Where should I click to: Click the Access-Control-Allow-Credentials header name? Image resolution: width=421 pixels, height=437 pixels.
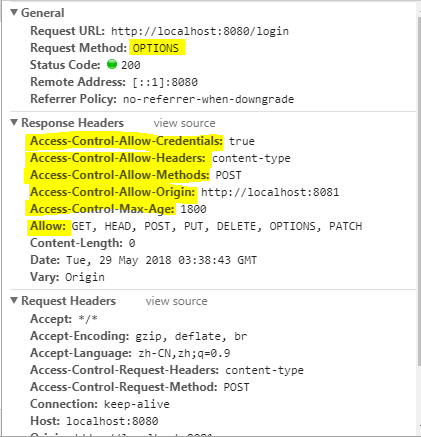[x=126, y=141]
